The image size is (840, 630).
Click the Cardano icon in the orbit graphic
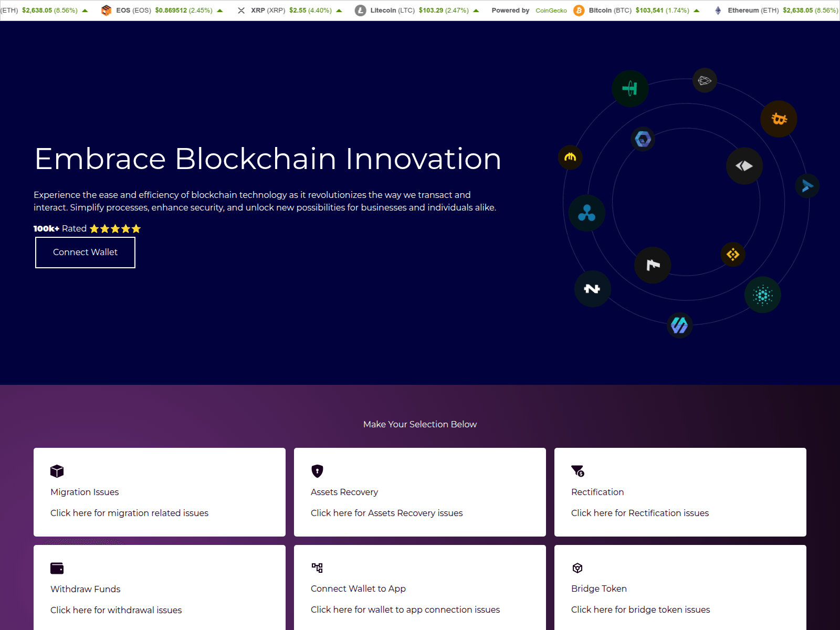click(x=763, y=295)
